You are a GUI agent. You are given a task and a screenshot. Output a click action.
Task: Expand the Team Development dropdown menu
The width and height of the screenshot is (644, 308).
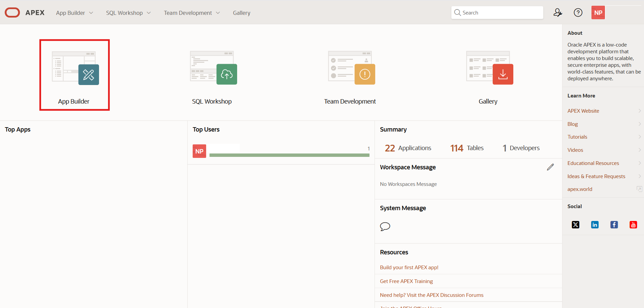point(191,12)
